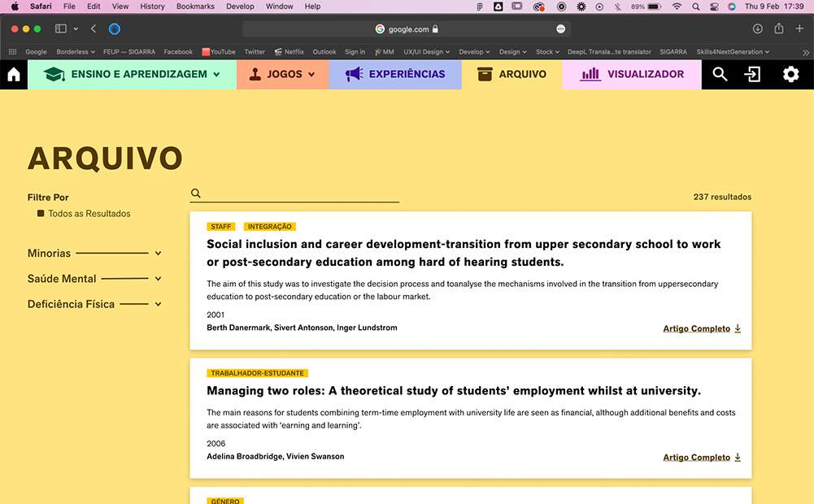Open Artigo Completo for Managing two roles
The width and height of the screenshot is (814, 504).
[x=702, y=458]
